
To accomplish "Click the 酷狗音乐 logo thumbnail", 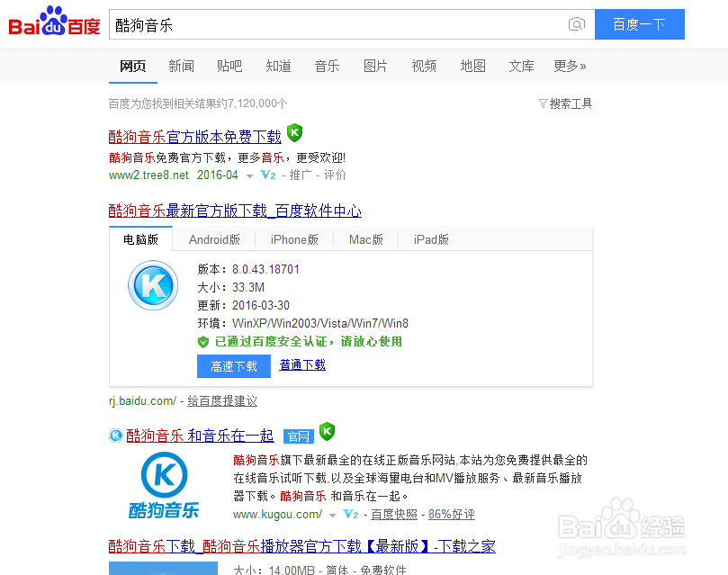I will pyautogui.click(x=164, y=485).
